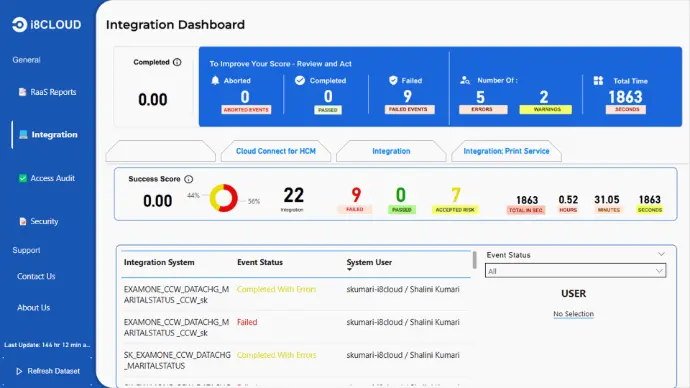Image resolution: width=690 pixels, height=388 pixels.
Task: Open the About Us link
Action: click(x=33, y=307)
